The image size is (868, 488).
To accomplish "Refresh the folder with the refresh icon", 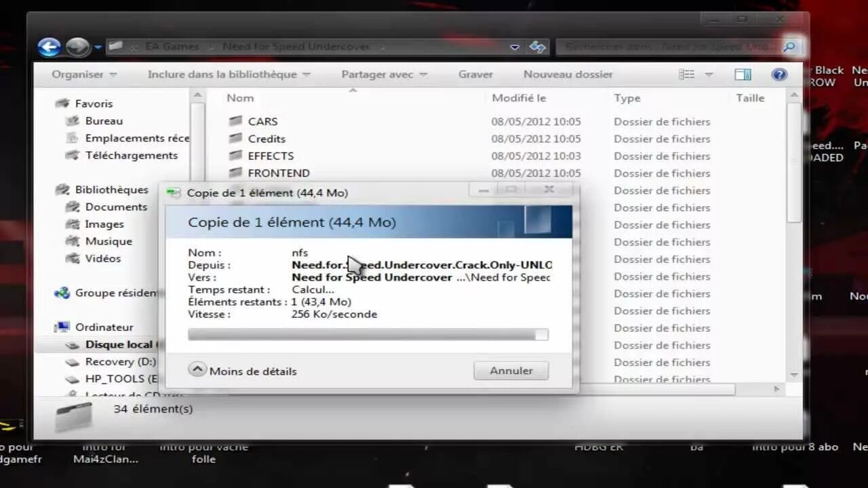I will [538, 47].
